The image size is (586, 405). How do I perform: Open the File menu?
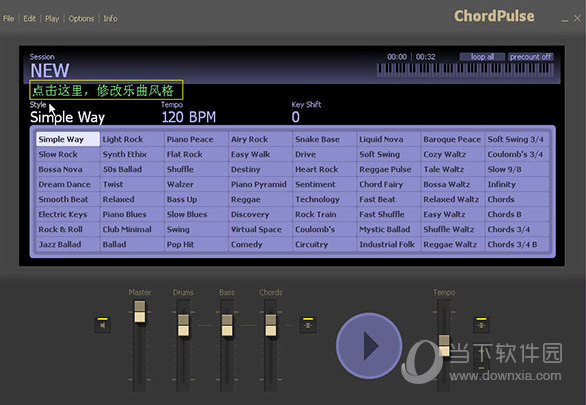[8, 18]
